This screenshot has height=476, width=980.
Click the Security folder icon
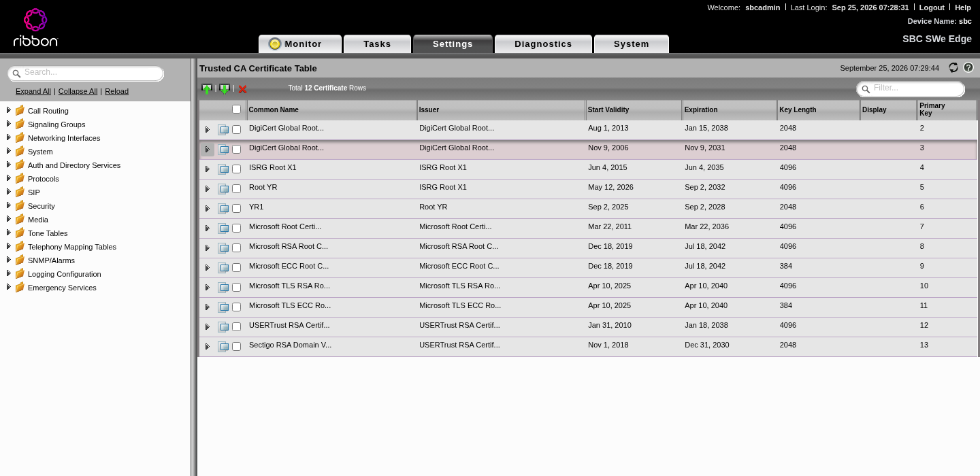pyautogui.click(x=20, y=205)
